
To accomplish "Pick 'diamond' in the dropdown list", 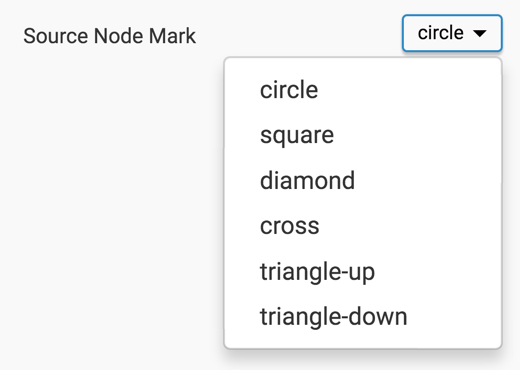I will [x=363, y=180].
